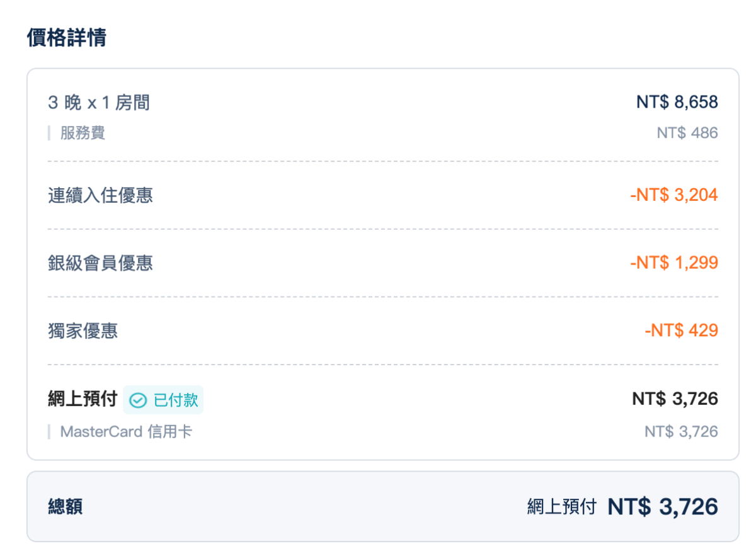Screen dimensions: 756x551
Task: Select the 銀級會員優惠 member discount row
Action: (x=100, y=263)
